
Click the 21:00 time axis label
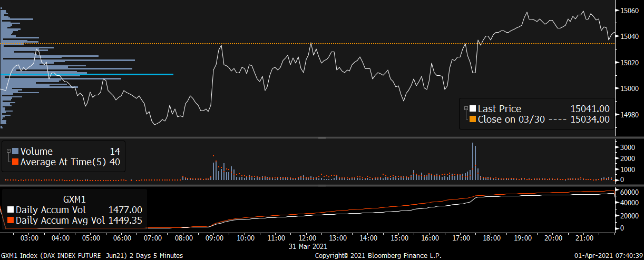584,238
